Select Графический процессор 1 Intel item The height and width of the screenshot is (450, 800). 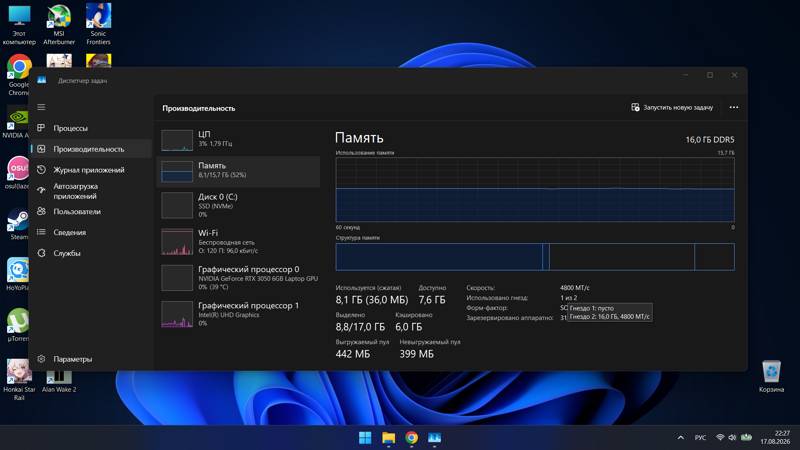(x=239, y=314)
